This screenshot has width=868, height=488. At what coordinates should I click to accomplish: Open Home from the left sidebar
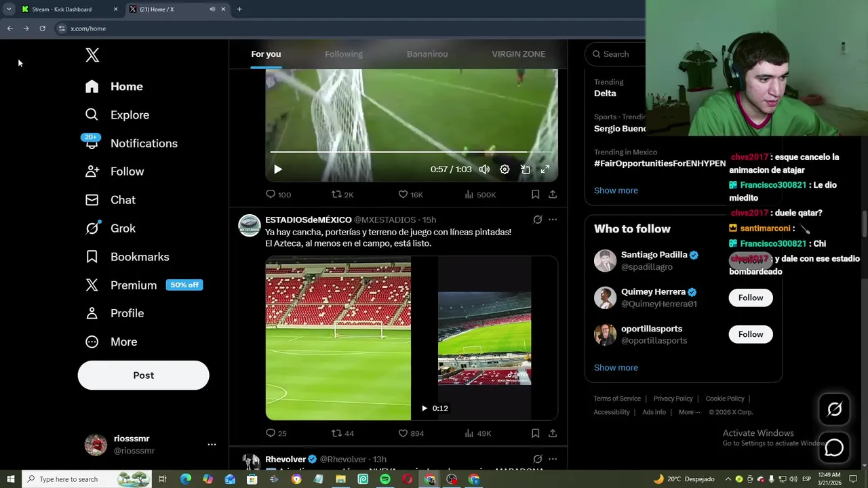(114, 87)
